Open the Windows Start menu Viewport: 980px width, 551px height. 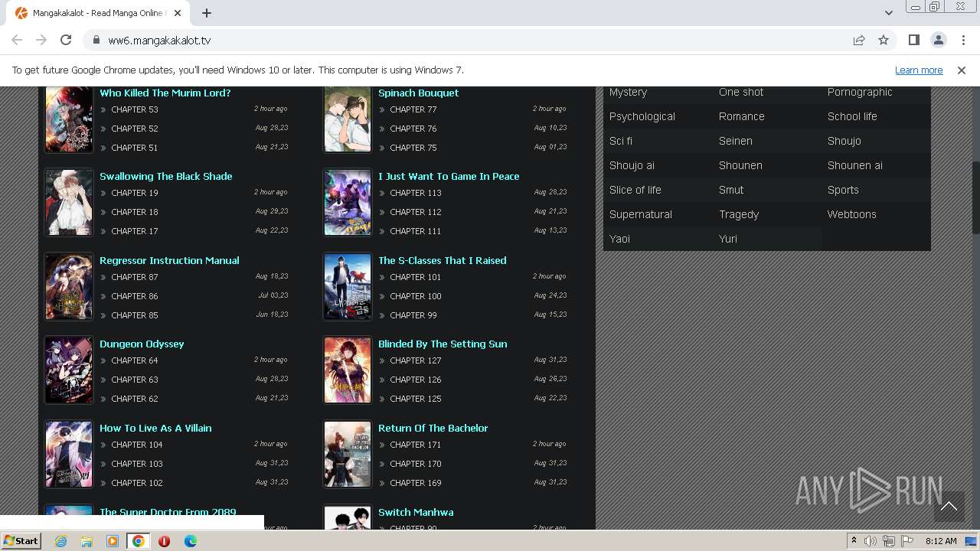point(21,541)
